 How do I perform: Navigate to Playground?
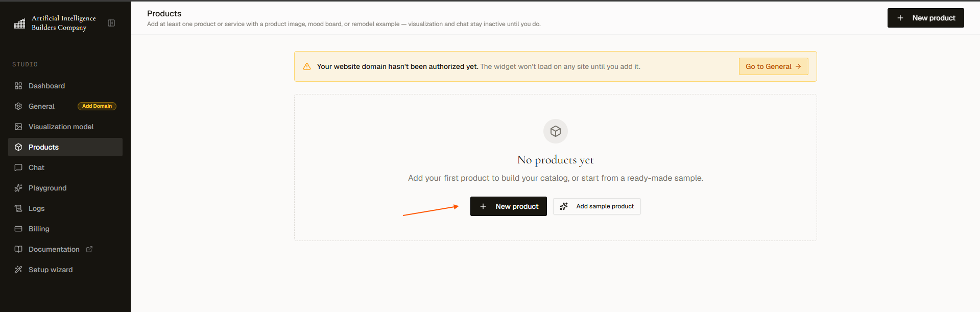coord(65,188)
